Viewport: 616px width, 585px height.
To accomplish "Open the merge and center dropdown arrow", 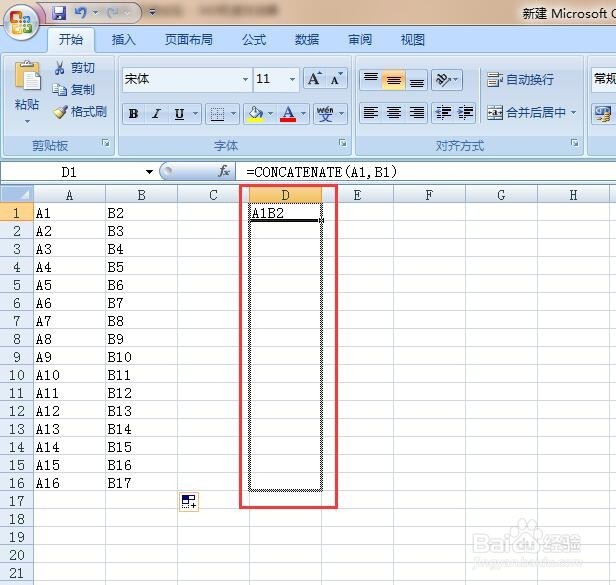I will (574, 113).
